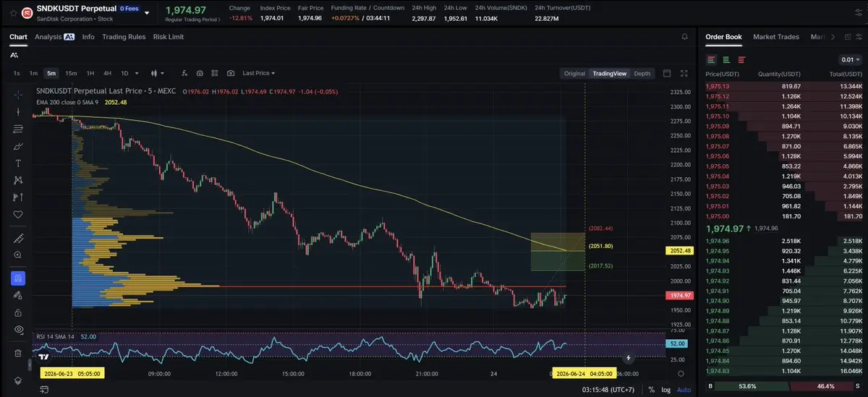Select the 15m timeframe
Screen dimensions: 868x397
point(71,73)
